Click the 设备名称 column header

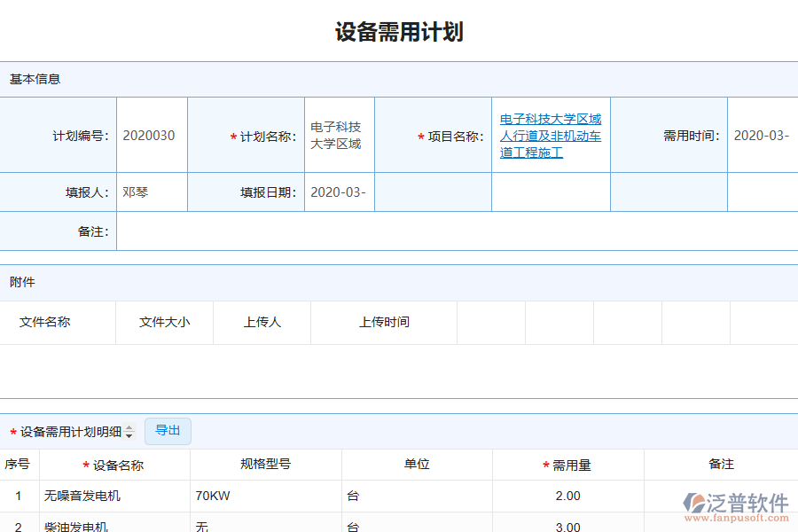(115, 464)
